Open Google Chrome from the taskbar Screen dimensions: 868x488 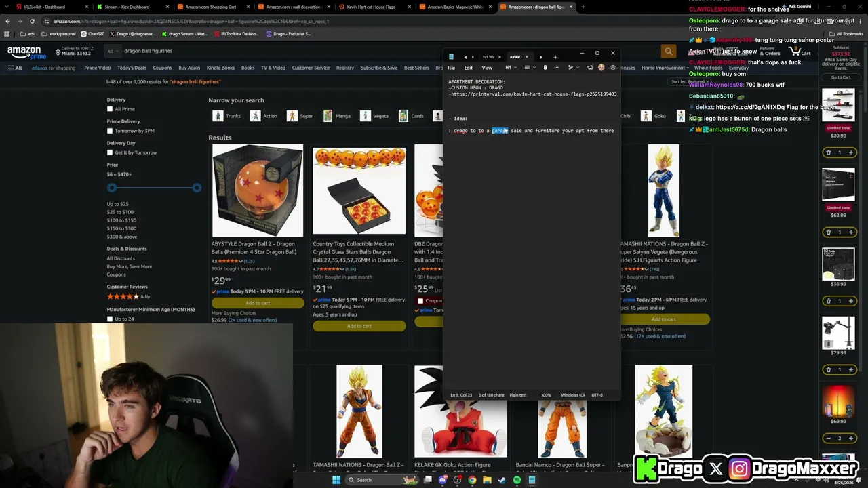pyautogui.click(x=472, y=480)
